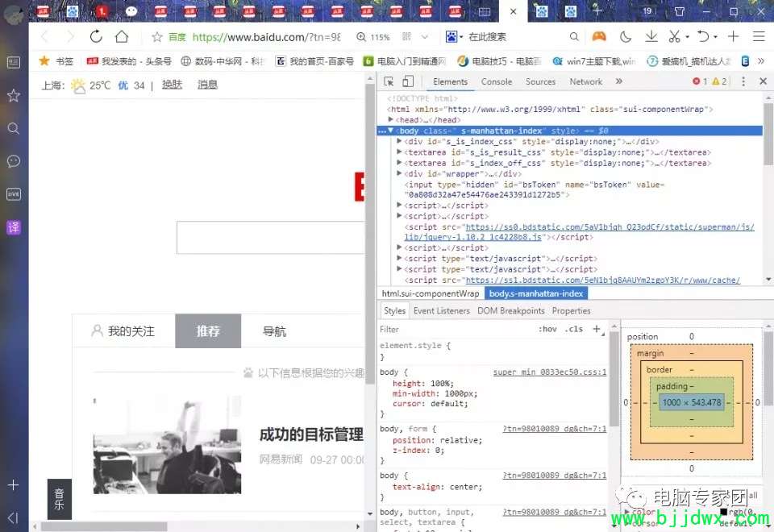
Task: Open the Properties tab in DevTools
Action: [x=571, y=311]
